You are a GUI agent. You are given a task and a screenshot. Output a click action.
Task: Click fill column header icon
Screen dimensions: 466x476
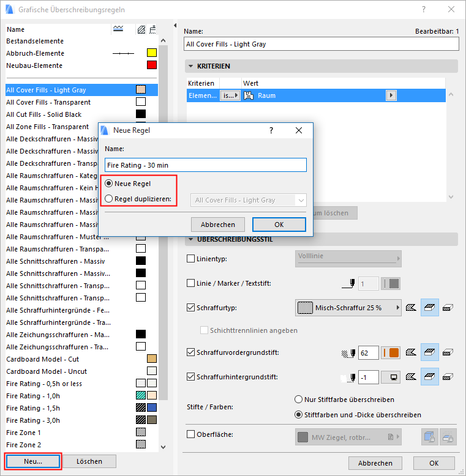141,29
